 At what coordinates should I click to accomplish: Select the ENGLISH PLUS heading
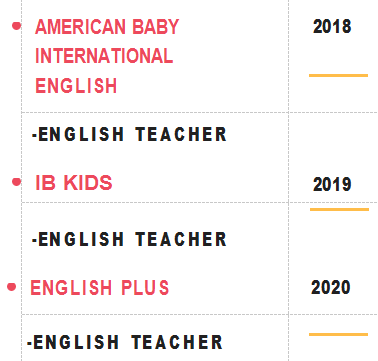(100, 288)
